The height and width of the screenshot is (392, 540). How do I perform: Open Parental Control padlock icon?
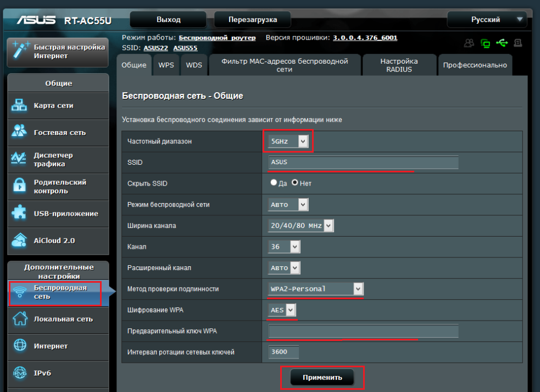(20, 187)
